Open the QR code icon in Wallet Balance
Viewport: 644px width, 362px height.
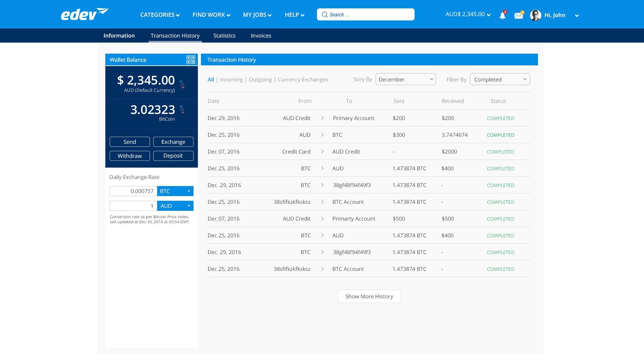[x=191, y=60]
